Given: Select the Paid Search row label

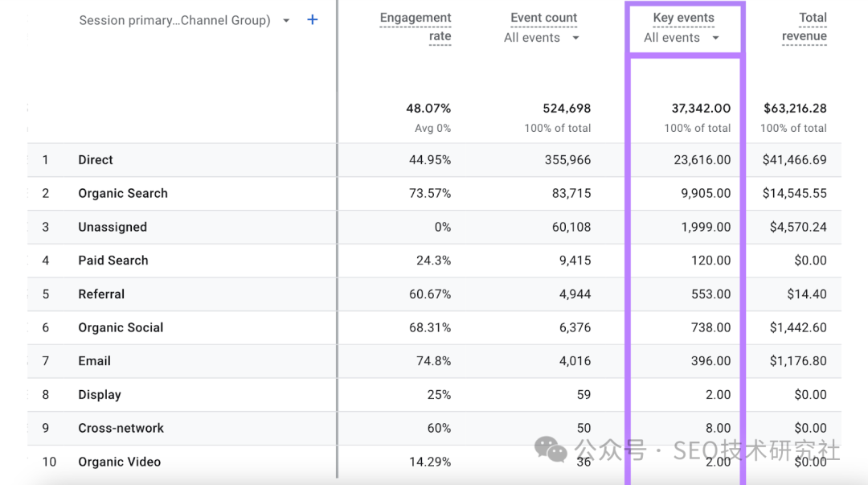Looking at the screenshot, I should pyautogui.click(x=113, y=261).
